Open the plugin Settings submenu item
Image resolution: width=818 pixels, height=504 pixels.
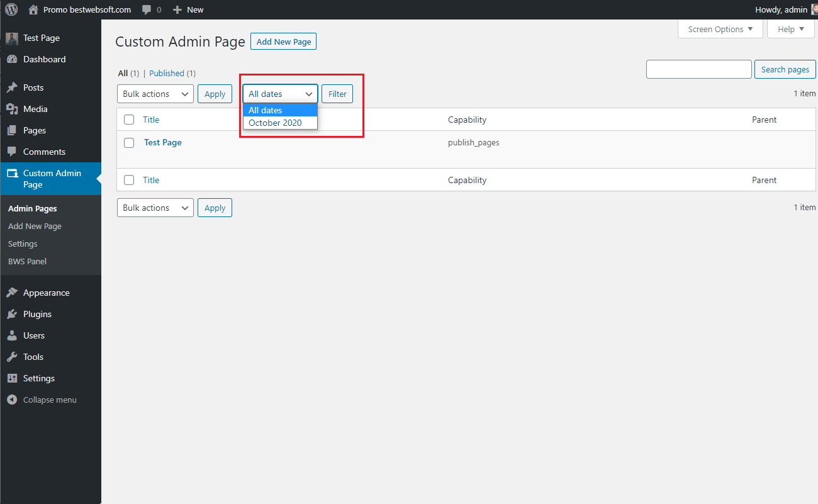pyautogui.click(x=23, y=244)
